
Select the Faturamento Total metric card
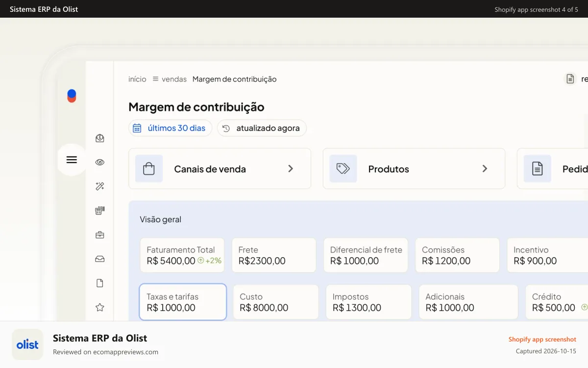coord(182,255)
